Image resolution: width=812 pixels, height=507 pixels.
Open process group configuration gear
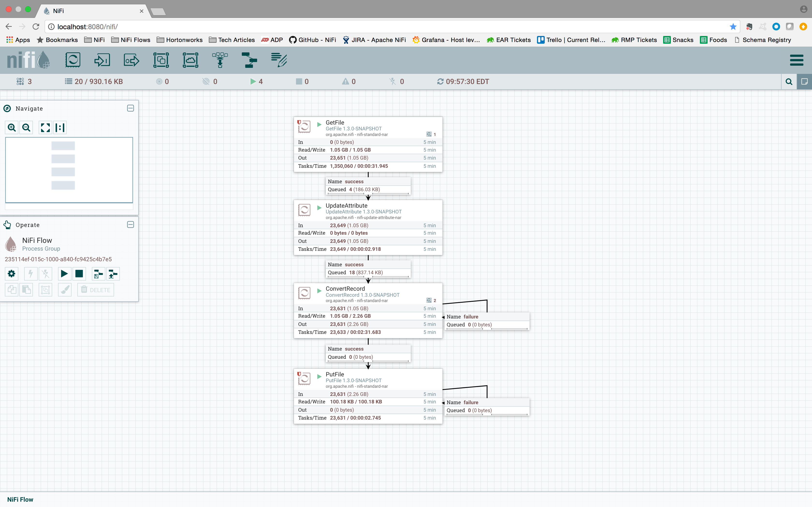[11, 274]
